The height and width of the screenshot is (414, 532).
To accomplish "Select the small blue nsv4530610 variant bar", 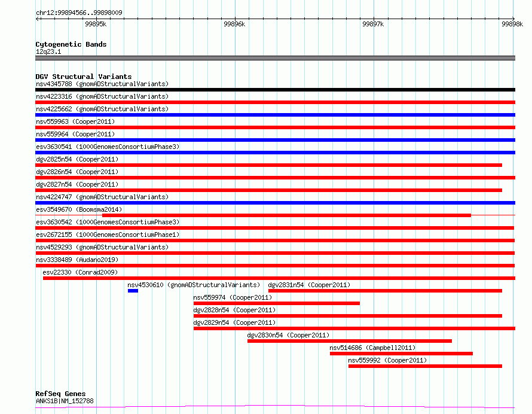I will click(x=133, y=291).
